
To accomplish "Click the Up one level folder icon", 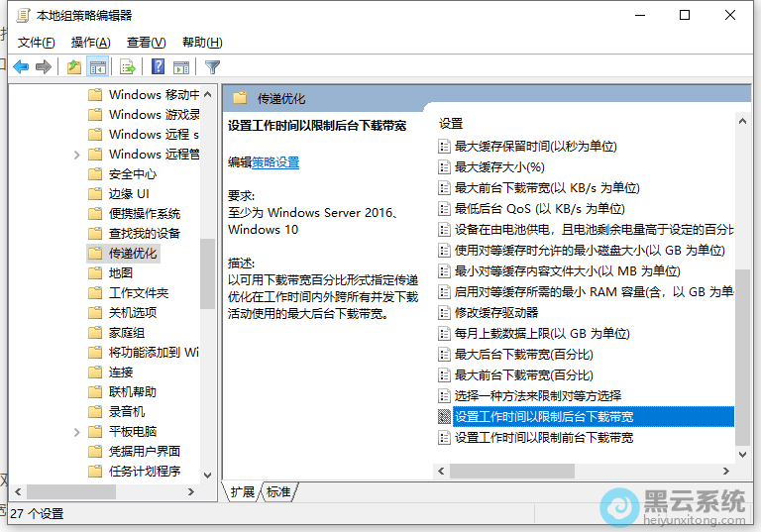I will coord(74,67).
